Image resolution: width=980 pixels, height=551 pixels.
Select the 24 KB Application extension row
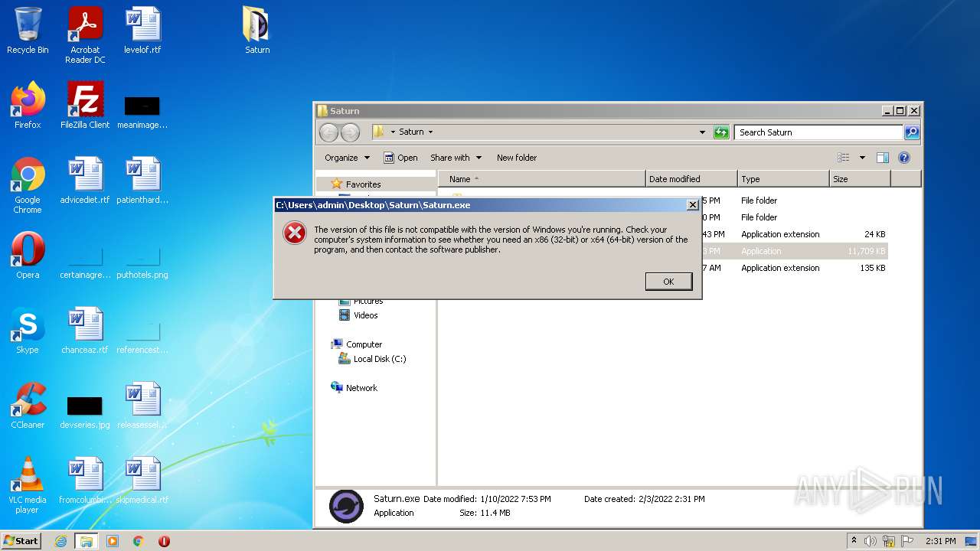pos(794,234)
